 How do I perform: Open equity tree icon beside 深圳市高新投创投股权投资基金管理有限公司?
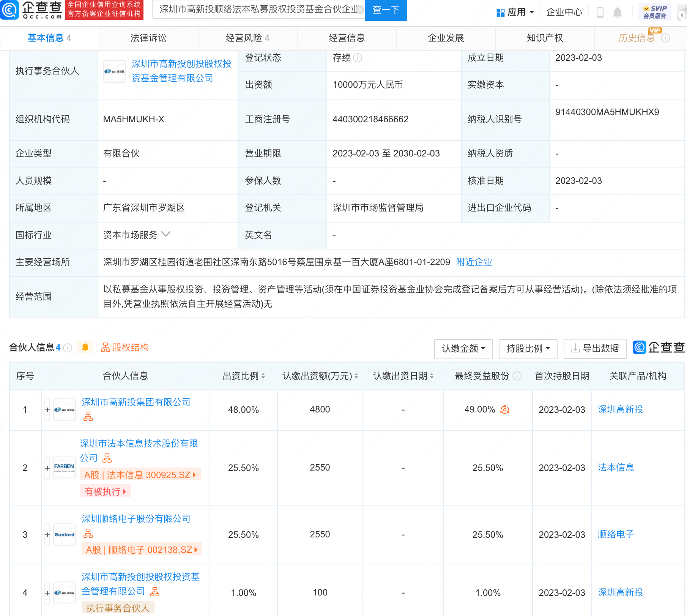click(155, 591)
